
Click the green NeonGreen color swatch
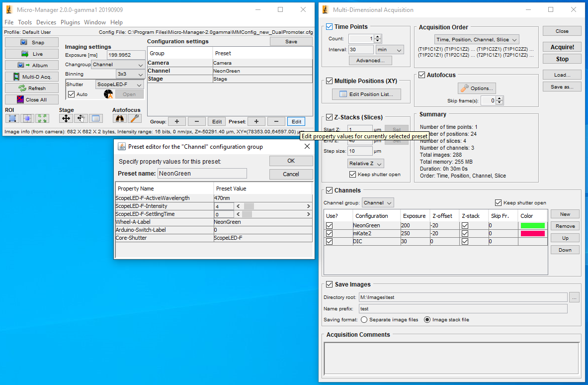532,226
